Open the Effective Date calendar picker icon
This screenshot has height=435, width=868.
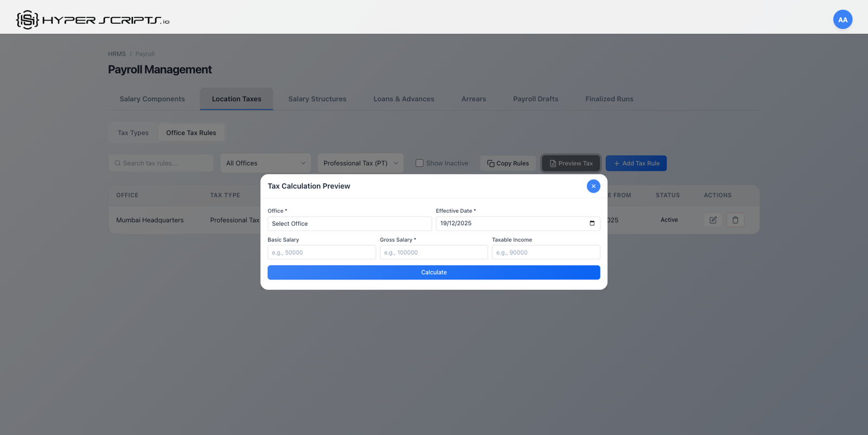pyautogui.click(x=592, y=223)
